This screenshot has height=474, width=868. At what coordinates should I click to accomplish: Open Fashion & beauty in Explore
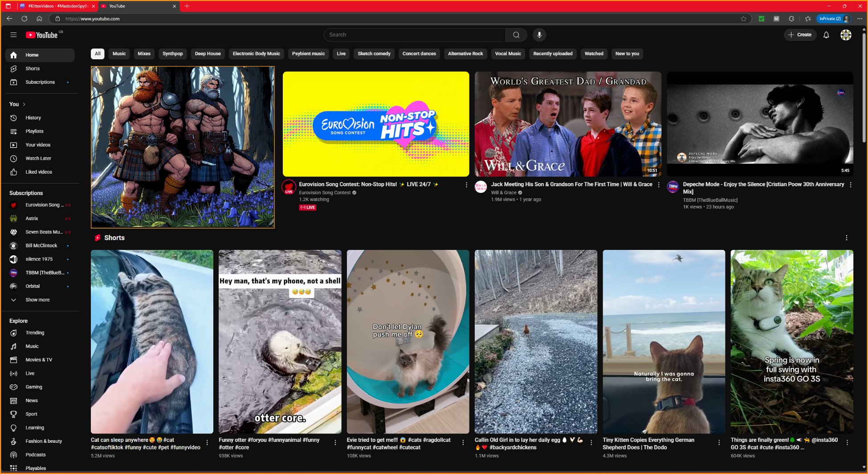coord(40,441)
